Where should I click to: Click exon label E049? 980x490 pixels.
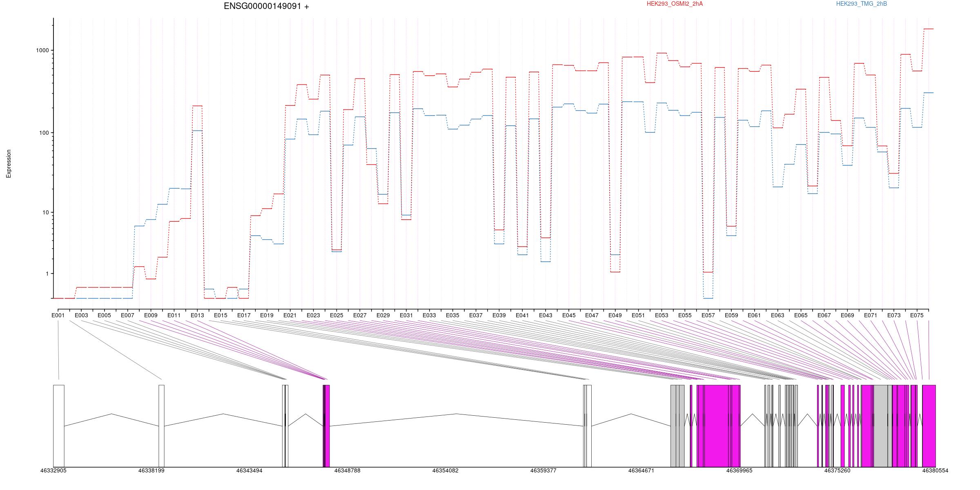[615, 315]
